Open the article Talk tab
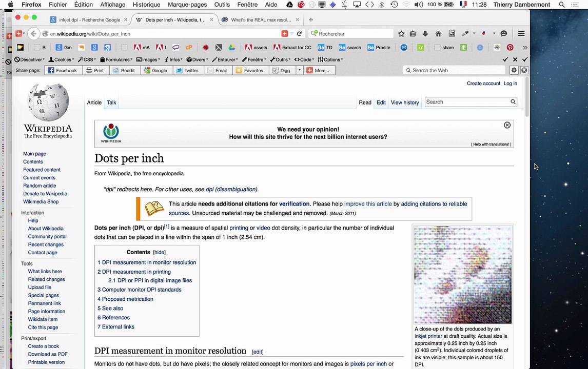The width and height of the screenshot is (588, 369). [x=111, y=102]
